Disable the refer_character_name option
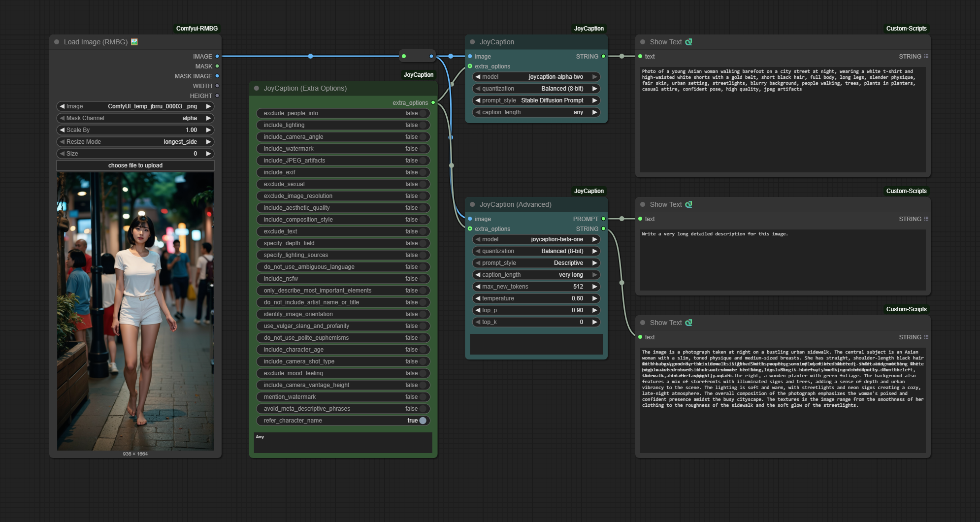Image resolution: width=980 pixels, height=522 pixels. click(423, 421)
